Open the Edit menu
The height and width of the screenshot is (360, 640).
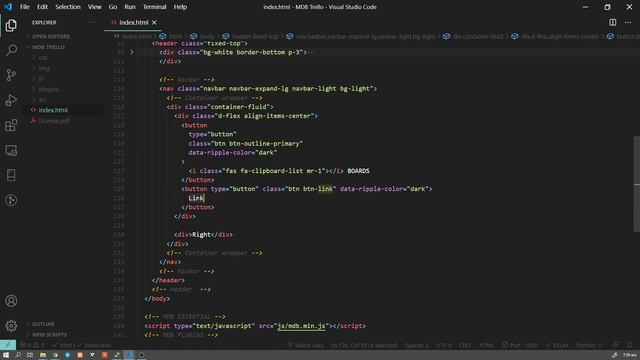coord(42,7)
